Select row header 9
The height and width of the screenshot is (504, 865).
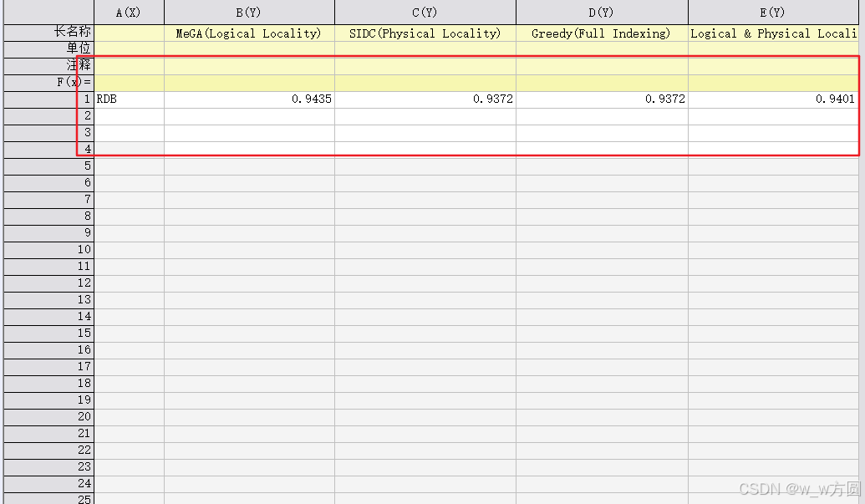coord(48,232)
